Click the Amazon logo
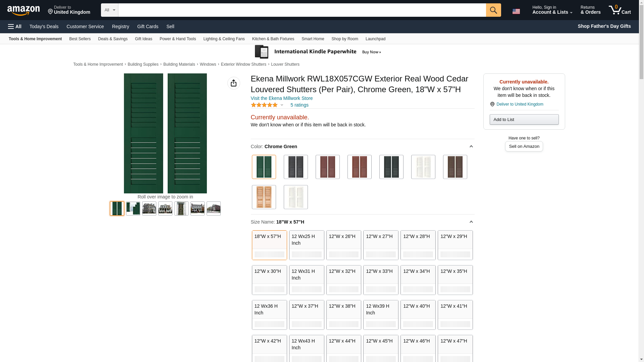Image resolution: width=644 pixels, height=362 pixels. [x=23, y=10]
